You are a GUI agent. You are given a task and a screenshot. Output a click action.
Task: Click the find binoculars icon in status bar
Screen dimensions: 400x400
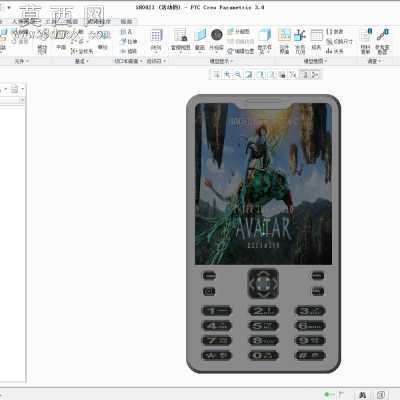pos(362,395)
